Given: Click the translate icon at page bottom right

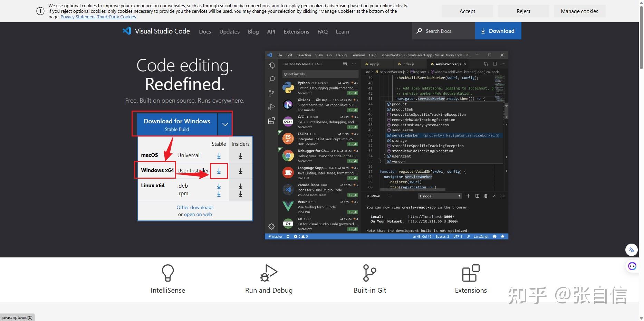Looking at the screenshot, I should click(x=632, y=249).
